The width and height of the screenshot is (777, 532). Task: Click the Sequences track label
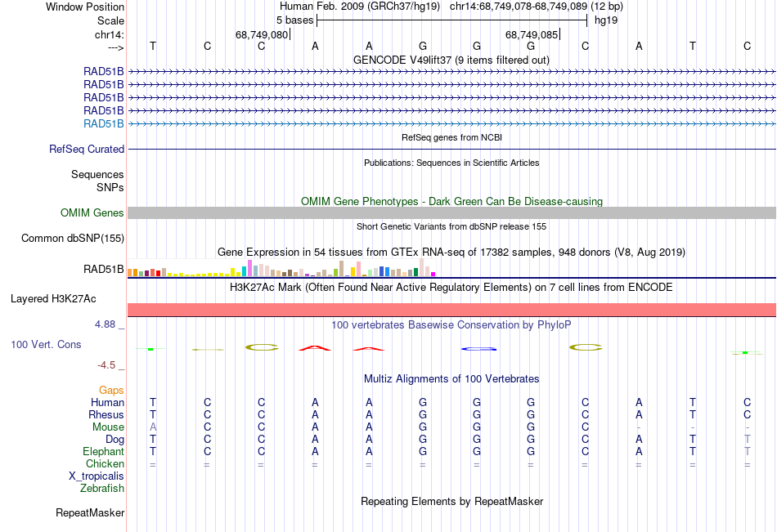click(97, 174)
